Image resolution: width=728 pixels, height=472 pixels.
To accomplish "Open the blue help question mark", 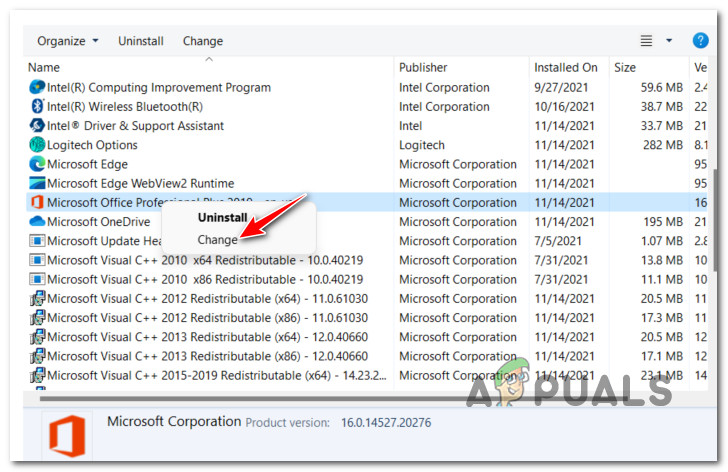I will pyautogui.click(x=700, y=41).
